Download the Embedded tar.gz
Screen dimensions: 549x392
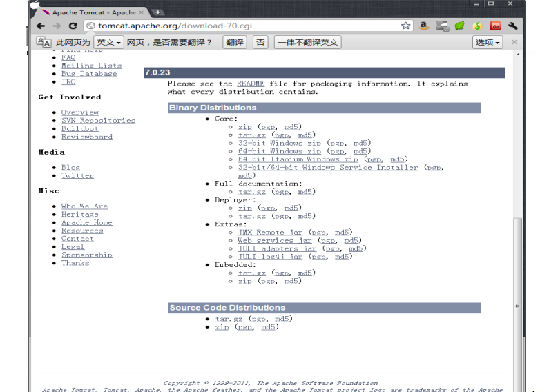252,273
